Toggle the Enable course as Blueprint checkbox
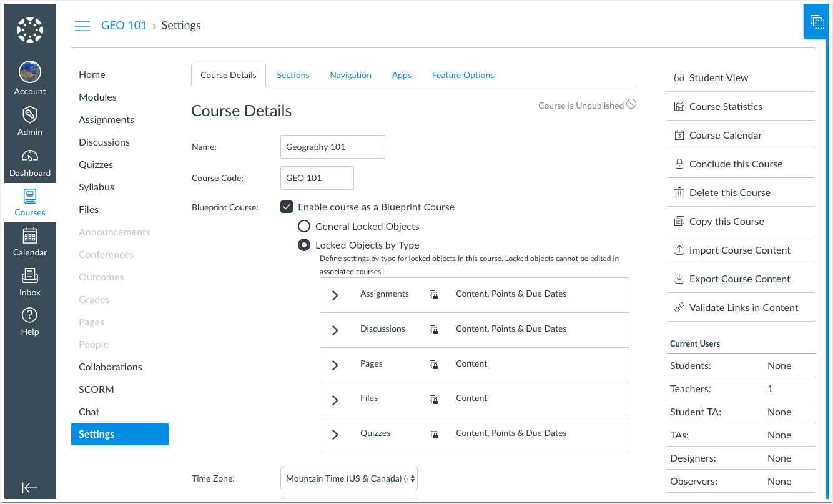833x504 pixels. [x=286, y=207]
